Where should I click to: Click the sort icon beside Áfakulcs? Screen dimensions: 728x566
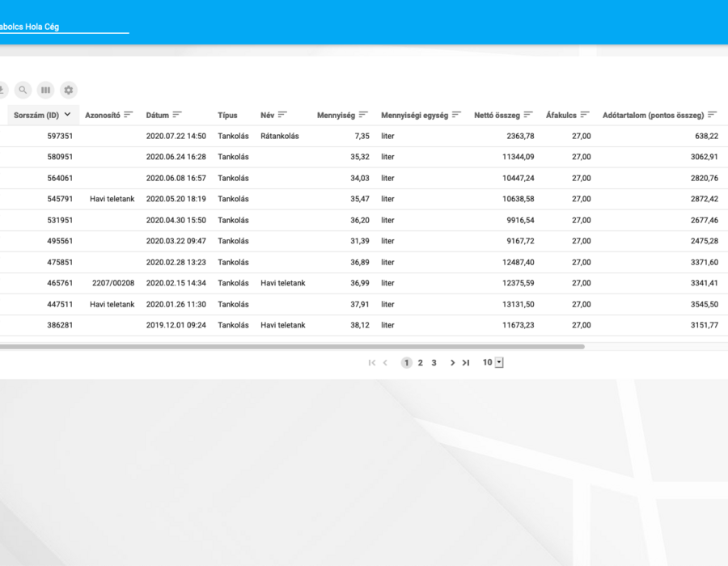pos(585,115)
